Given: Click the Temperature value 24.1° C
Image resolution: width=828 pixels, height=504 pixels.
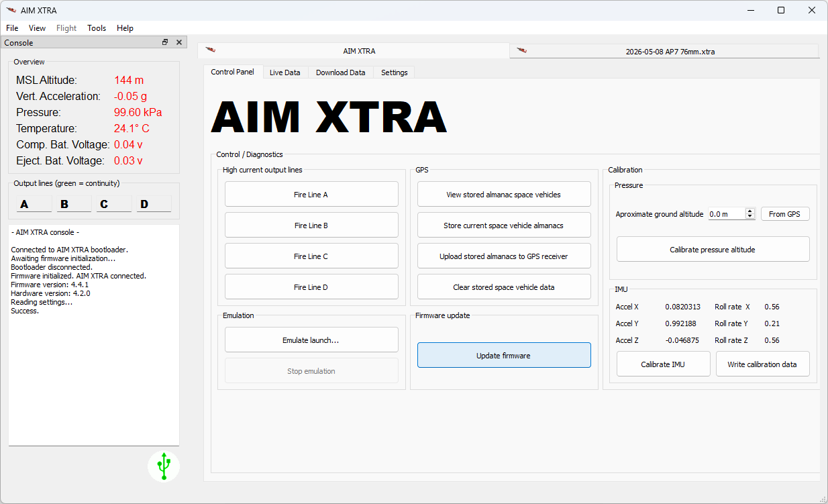Looking at the screenshot, I should pos(132,129).
